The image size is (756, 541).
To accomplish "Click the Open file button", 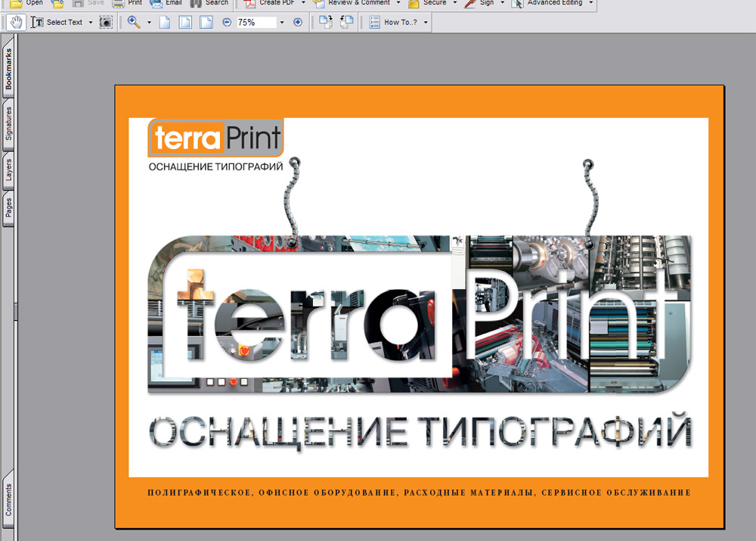I will coord(26,3).
